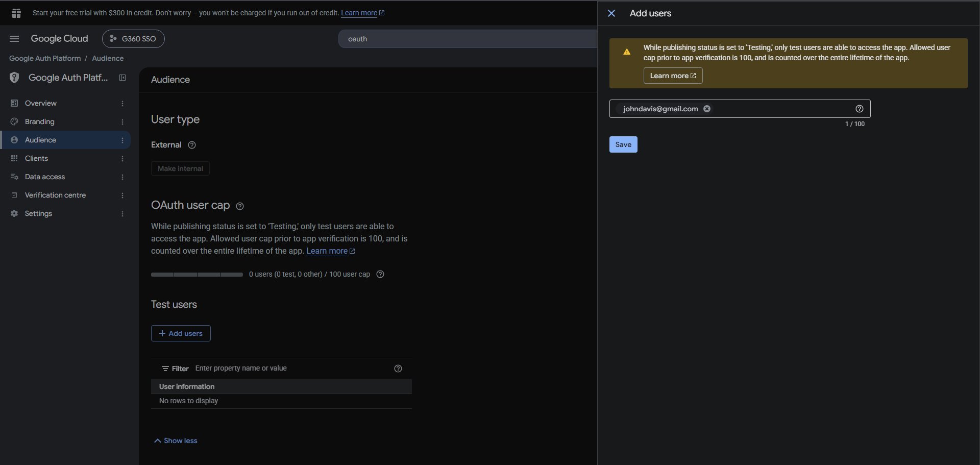This screenshot has height=465, width=980.
Task: Remove johndavis@gmail.com chip
Action: tap(707, 109)
